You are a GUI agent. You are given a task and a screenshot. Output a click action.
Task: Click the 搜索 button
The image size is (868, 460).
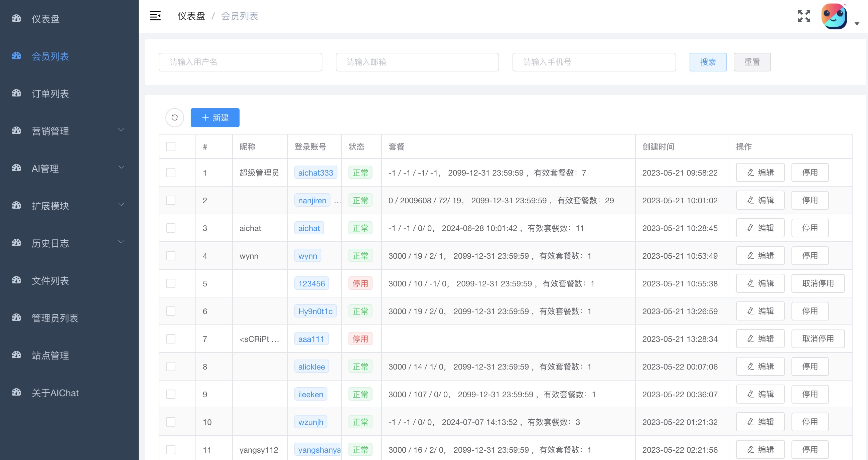point(708,62)
